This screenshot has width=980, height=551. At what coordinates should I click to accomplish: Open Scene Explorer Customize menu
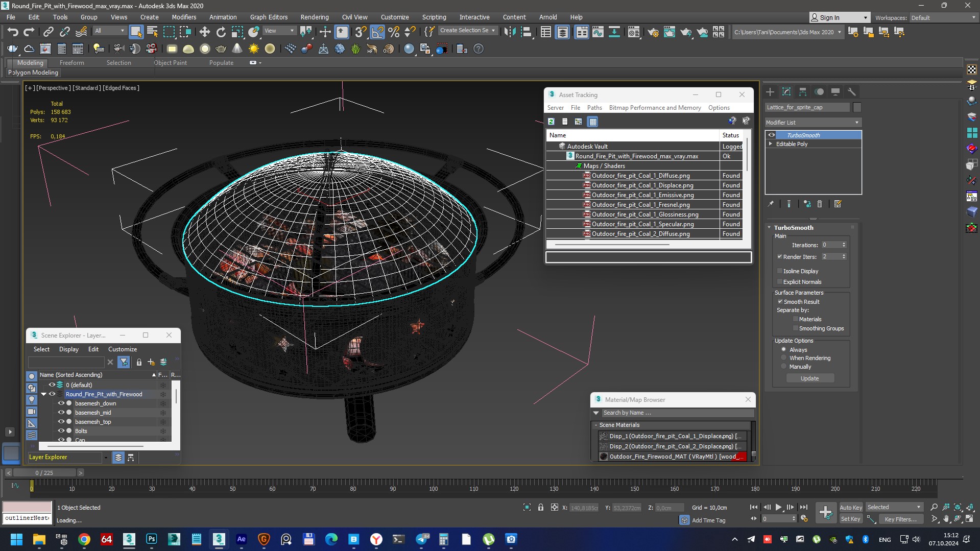[x=123, y=349]
